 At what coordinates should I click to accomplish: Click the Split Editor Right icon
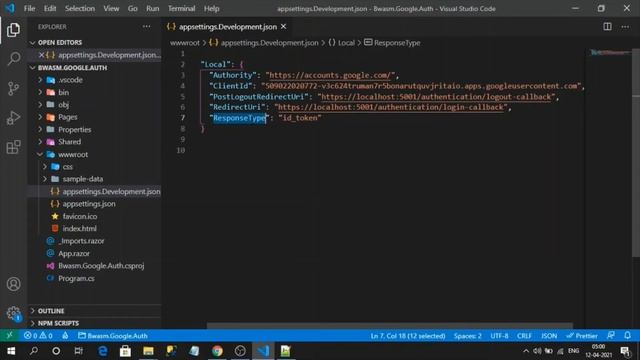[x=607, y=27]
